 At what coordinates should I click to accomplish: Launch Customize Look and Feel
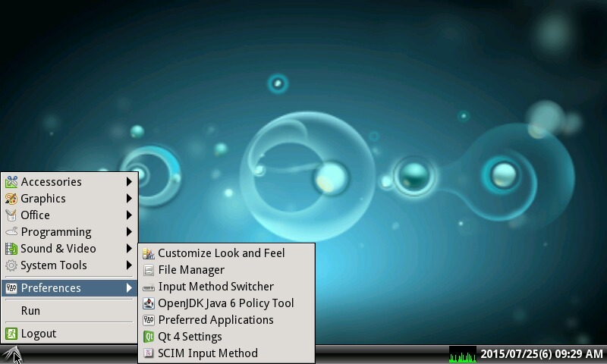point(226,253)
